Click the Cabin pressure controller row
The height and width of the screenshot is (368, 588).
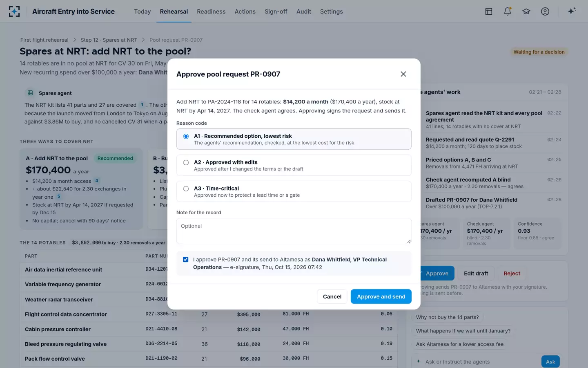208,329
